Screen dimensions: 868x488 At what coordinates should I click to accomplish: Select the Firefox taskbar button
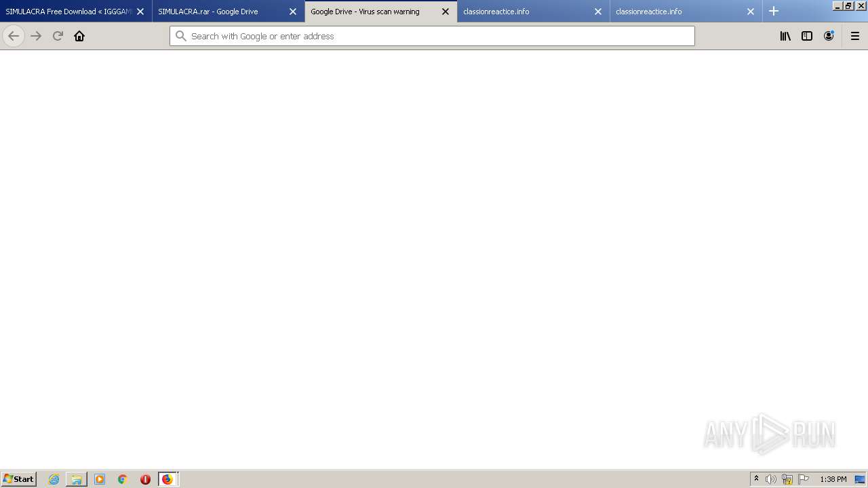coord(167,479)
